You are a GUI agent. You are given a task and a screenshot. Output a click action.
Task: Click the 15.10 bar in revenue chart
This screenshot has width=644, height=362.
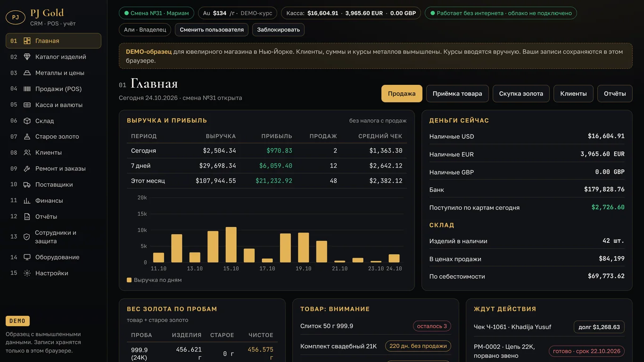coord(231,245)
